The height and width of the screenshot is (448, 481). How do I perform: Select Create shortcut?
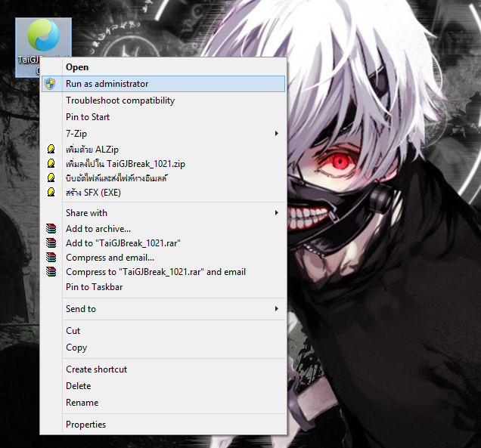[163, 369]
